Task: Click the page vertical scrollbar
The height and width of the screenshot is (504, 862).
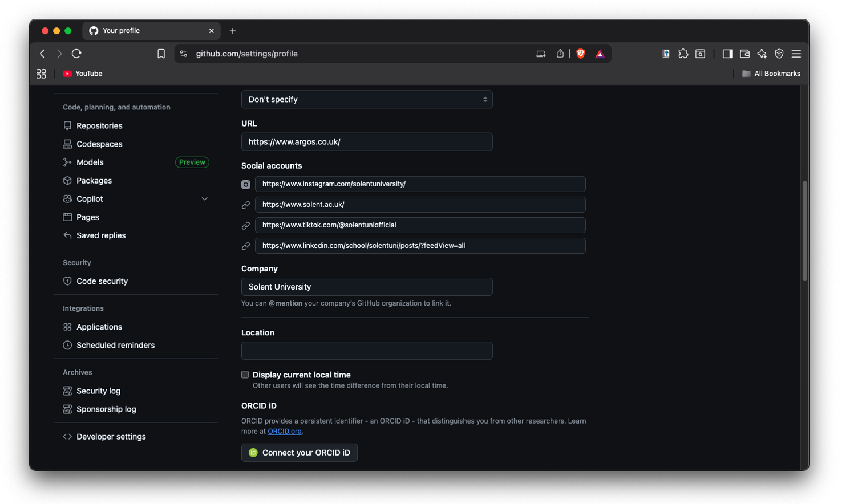Action: click(804, 231)
